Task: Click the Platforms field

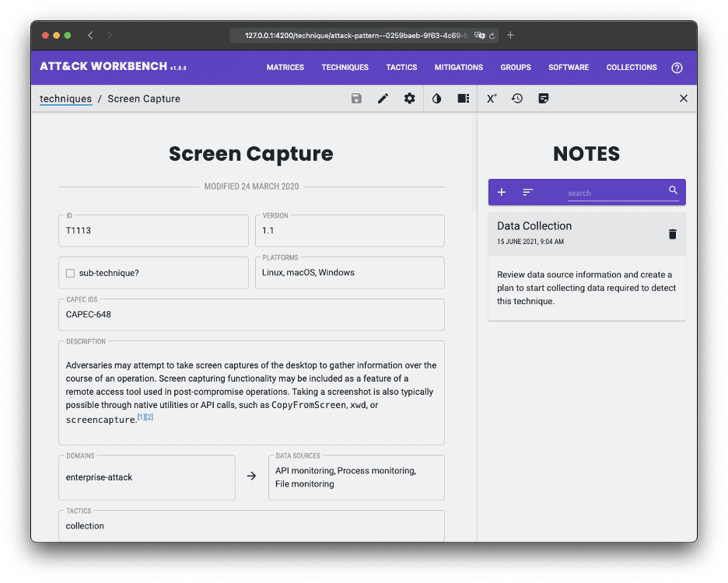Action: [349, 273]
